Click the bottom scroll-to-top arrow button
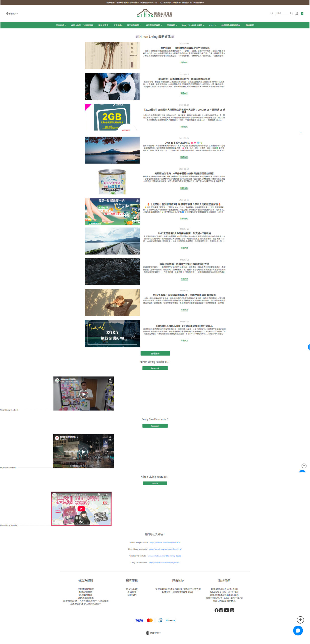This screenshot has width=310, height=644. coord(300,619)
